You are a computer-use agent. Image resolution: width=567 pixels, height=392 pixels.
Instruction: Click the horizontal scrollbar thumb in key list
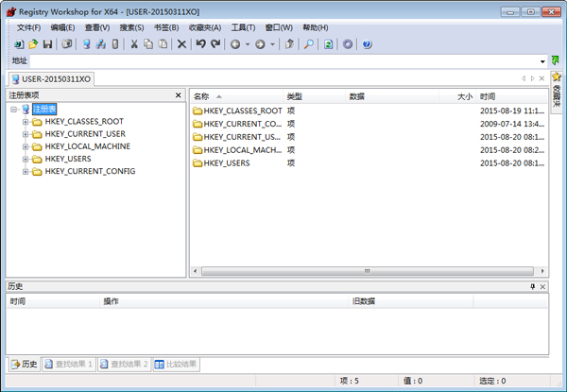point(367,271)
